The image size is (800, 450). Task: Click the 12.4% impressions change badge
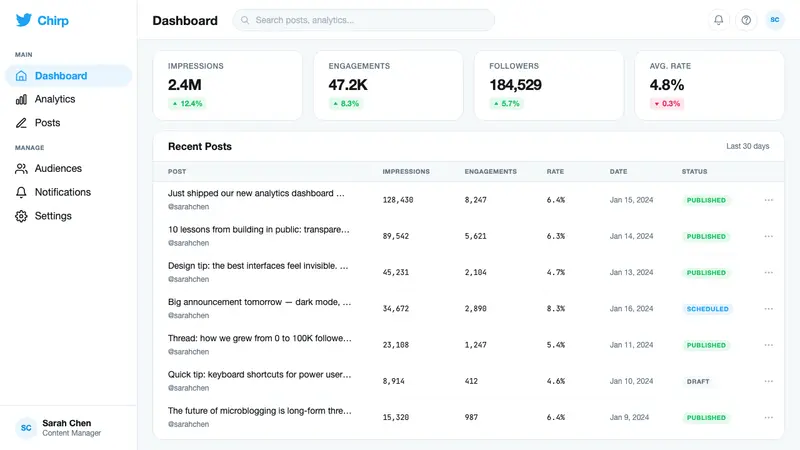click(187, 104)
